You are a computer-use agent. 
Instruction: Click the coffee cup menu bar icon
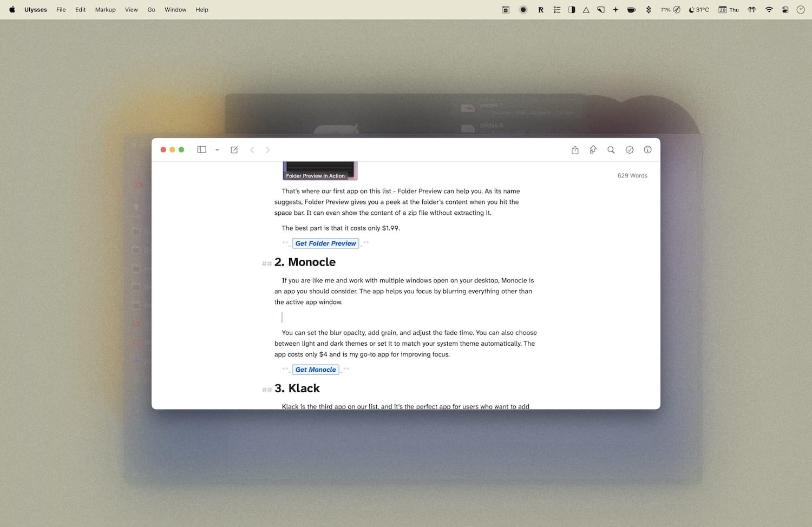[x=631, y=10]
